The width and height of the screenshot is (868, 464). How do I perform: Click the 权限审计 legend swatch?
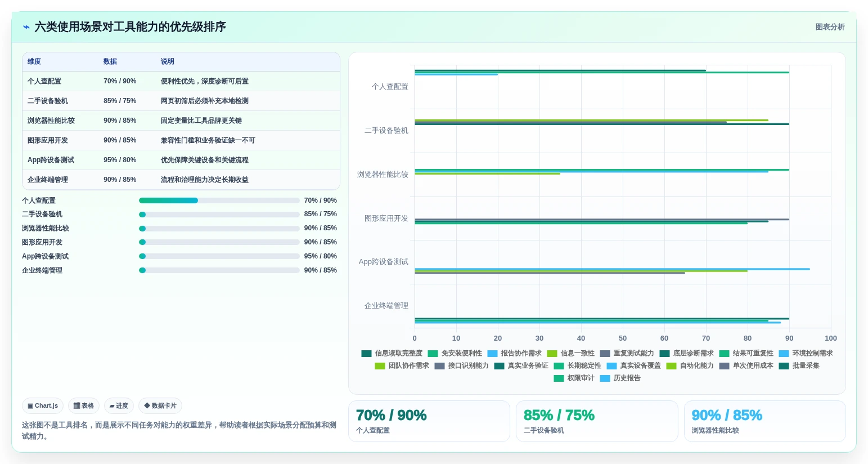point(559,378)
